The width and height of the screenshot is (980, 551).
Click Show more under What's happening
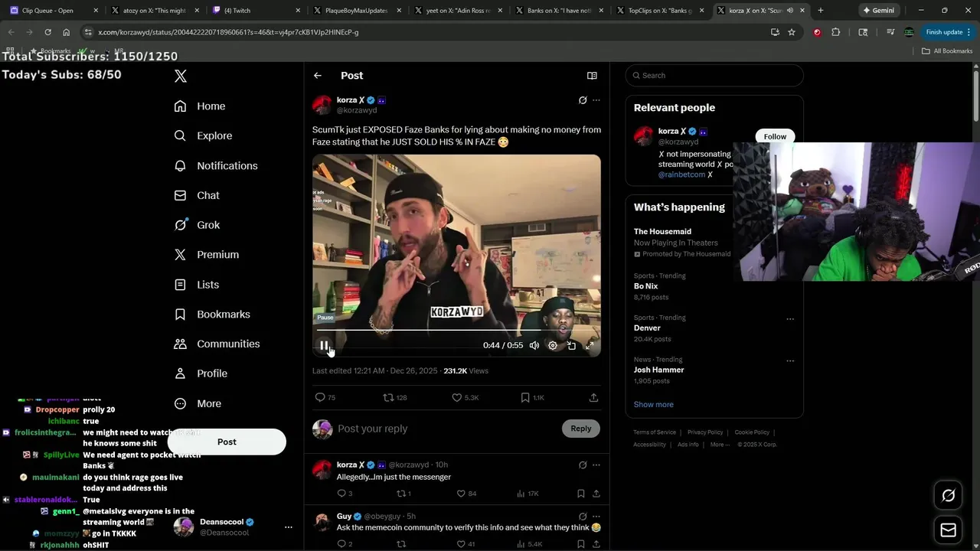tap(653, 405)
